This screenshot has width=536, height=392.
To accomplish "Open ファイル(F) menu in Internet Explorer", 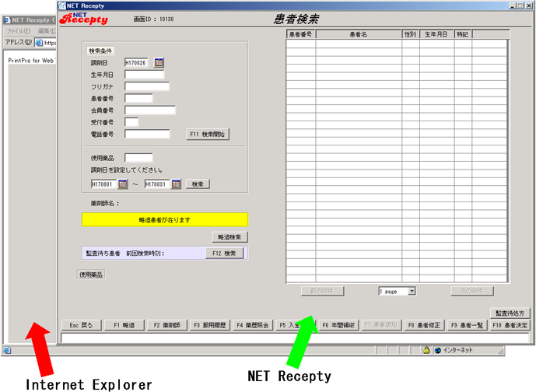I will [19, 31].
